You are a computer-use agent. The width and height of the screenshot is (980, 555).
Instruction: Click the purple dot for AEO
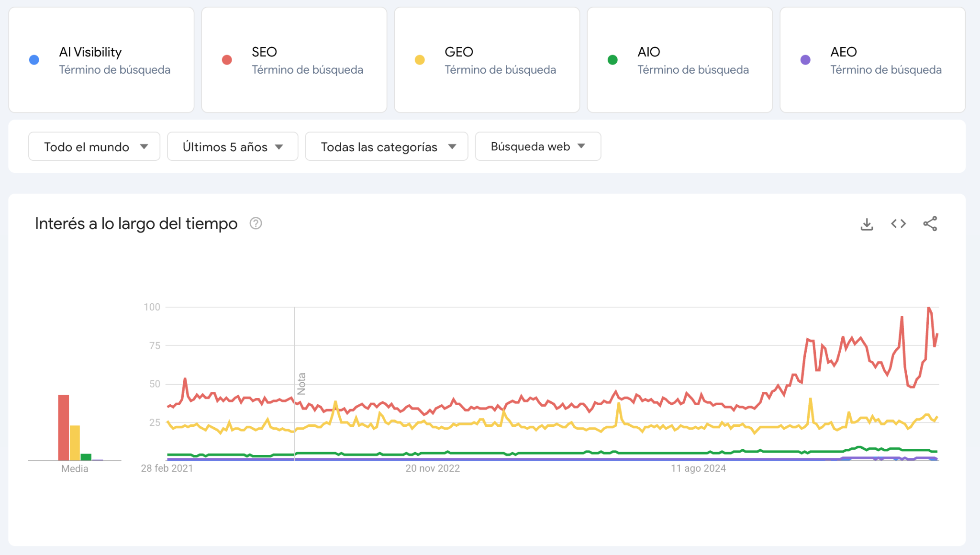coord(805,60)
